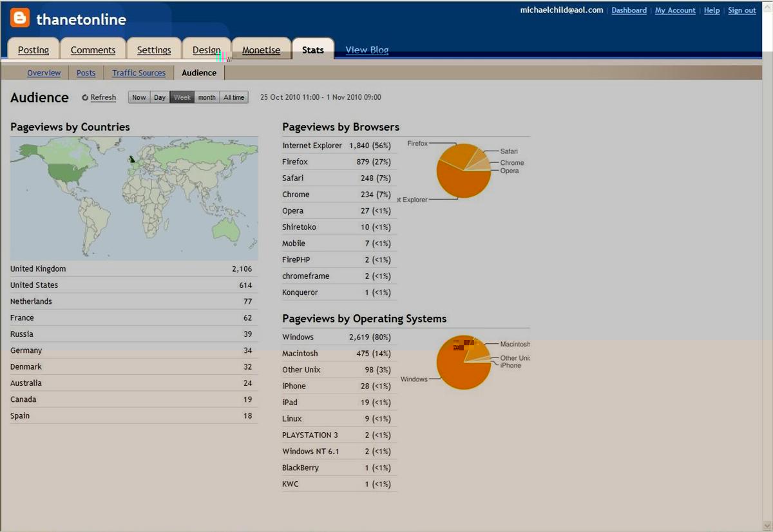Click the Sign out link
This screenshot has width=773, height=532.
tap(742, 10)
